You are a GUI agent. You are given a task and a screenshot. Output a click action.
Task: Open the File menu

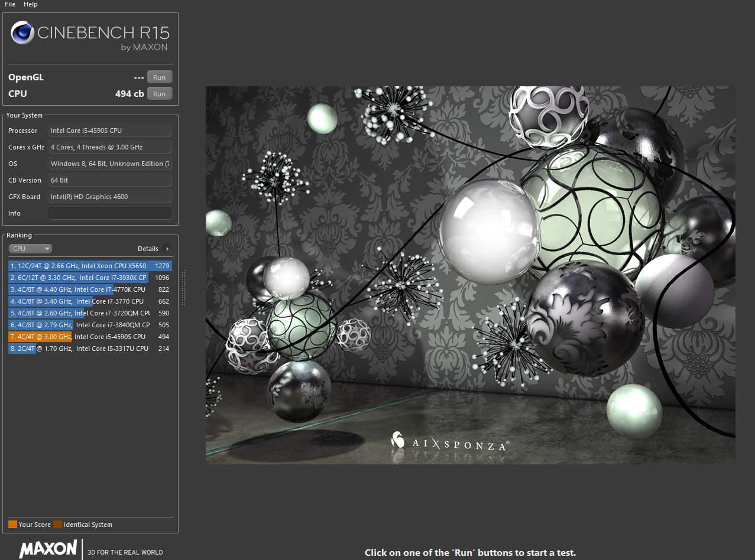9,4
